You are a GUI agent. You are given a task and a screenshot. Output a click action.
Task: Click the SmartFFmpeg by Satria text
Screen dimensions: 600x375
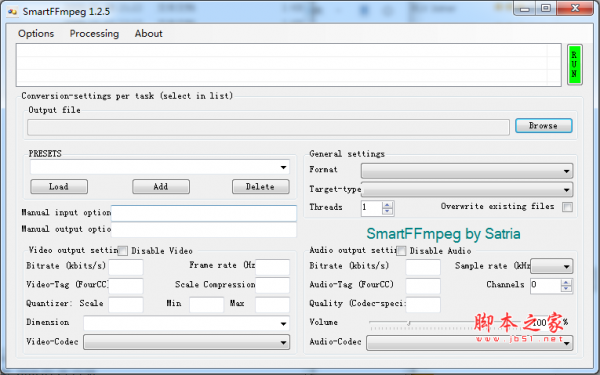pos(443,233)
